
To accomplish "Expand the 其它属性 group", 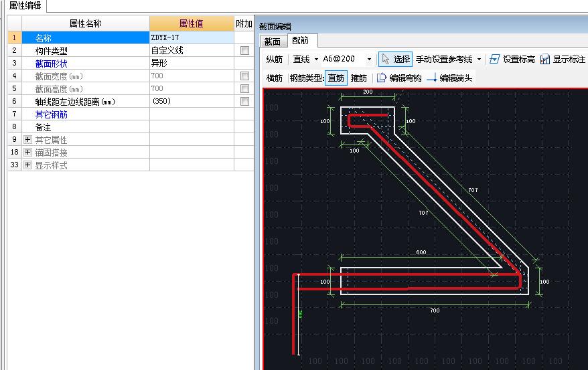I will (x=27, y=140).
